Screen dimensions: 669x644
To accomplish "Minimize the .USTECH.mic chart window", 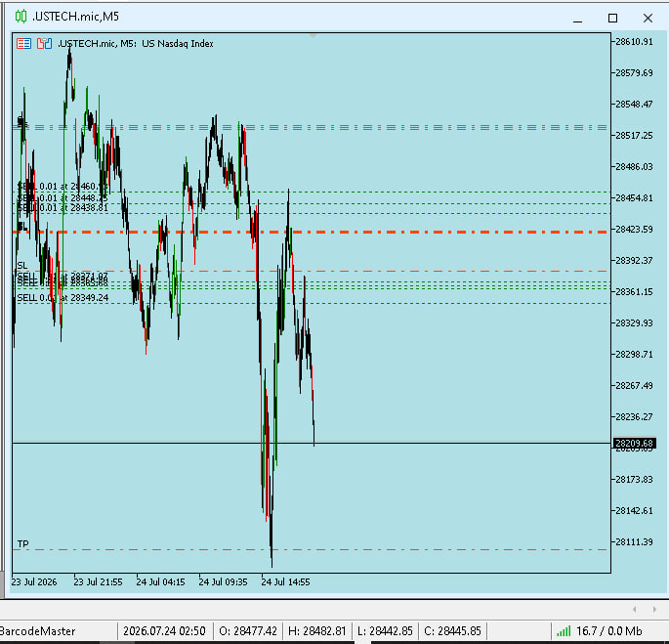I will [x=578, y=18].
